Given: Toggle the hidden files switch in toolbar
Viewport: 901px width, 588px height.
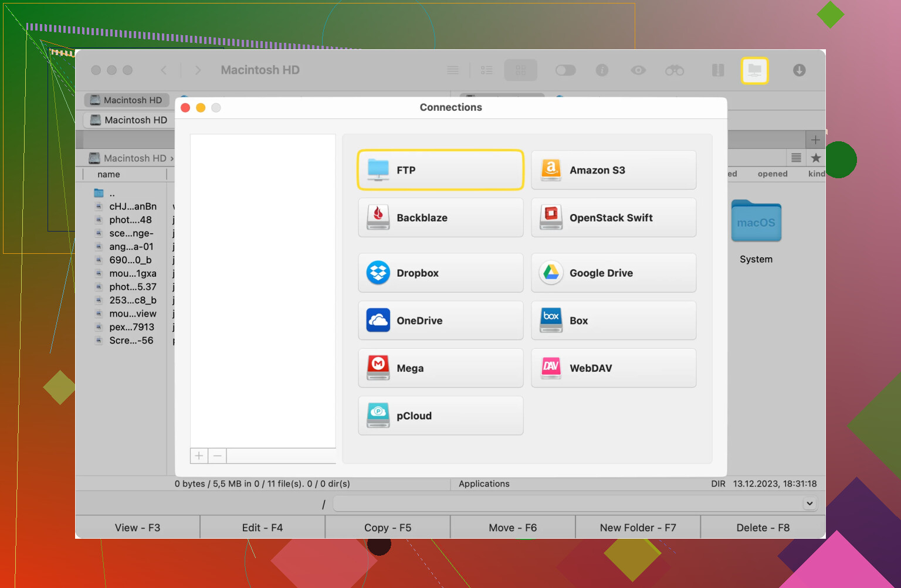Looking at the screenshot, I should click(x=565, y=70).
